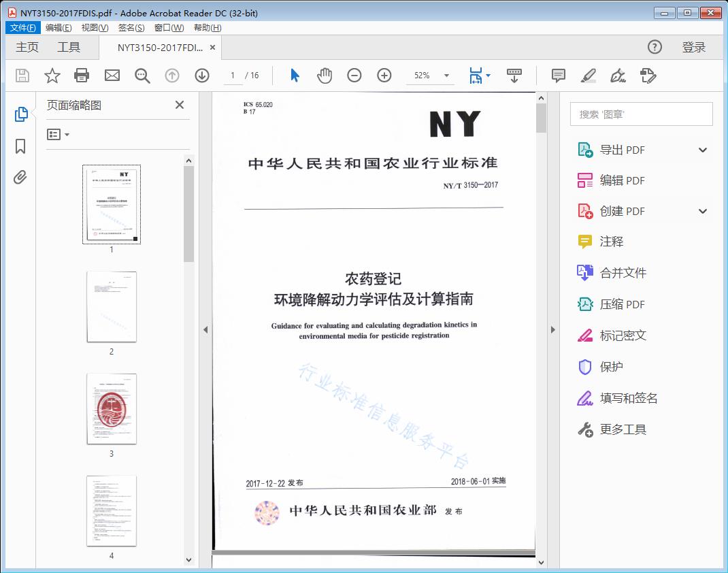The height and width of the screenshot is (573, 728).
Task: Open search with the magnifier icon
Action: click(x=142, y=76)
